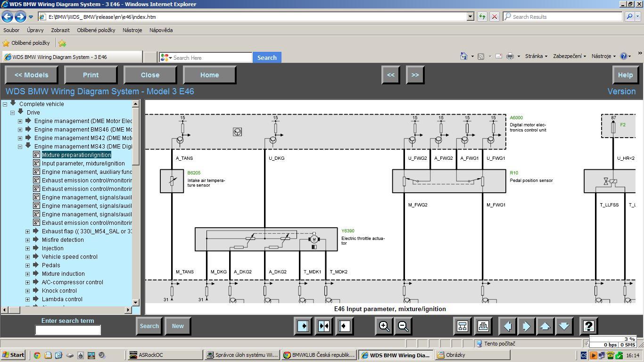Viewport: 644px width, 362px height.
Task: Select Input parameter, mixture/ignition tree item
Action: pos(83,164)
